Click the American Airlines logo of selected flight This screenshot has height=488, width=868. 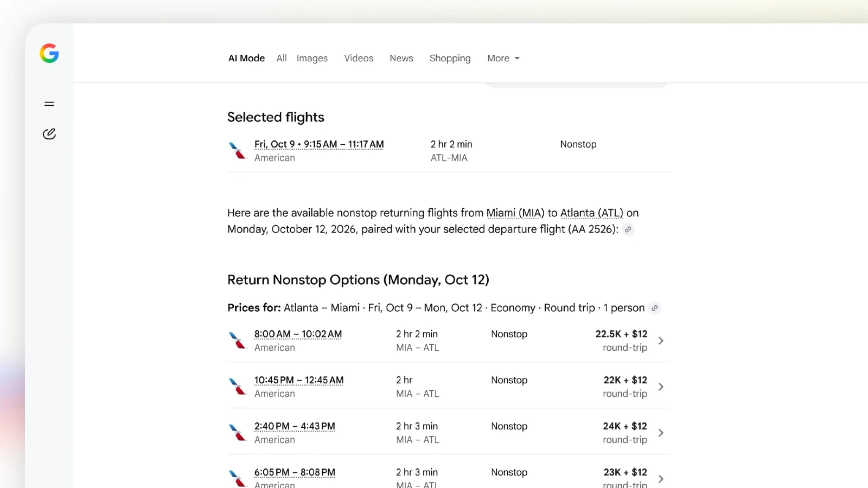tap(238, 150)
